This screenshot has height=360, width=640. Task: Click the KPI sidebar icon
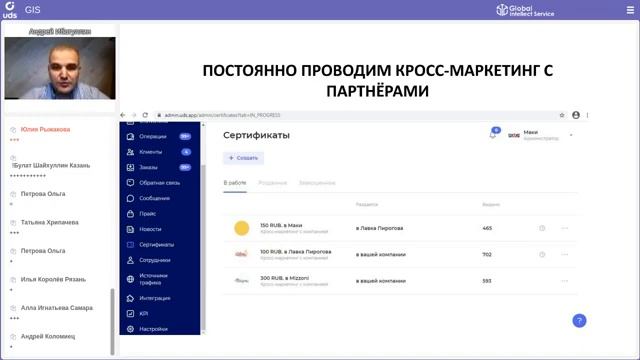130,313
